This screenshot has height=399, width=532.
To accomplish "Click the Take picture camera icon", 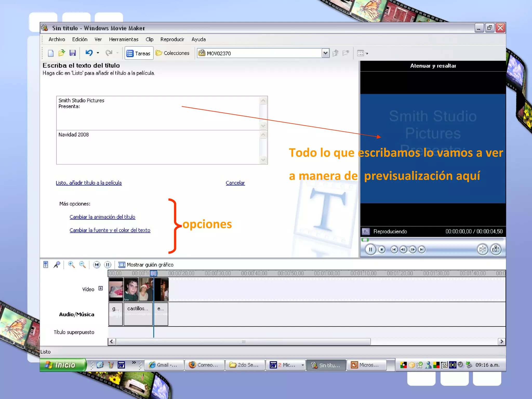I will [496, 250].
